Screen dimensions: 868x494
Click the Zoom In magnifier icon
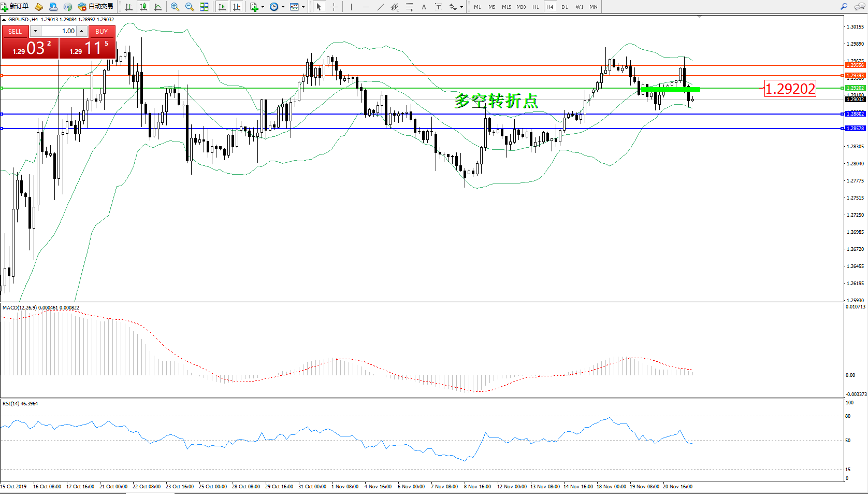click(x=175, y=7)
